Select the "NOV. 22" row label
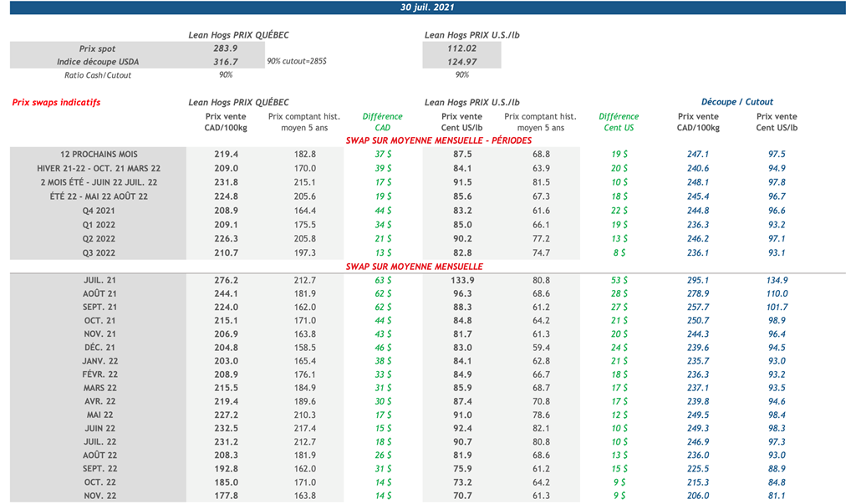 tap(99, 496)
